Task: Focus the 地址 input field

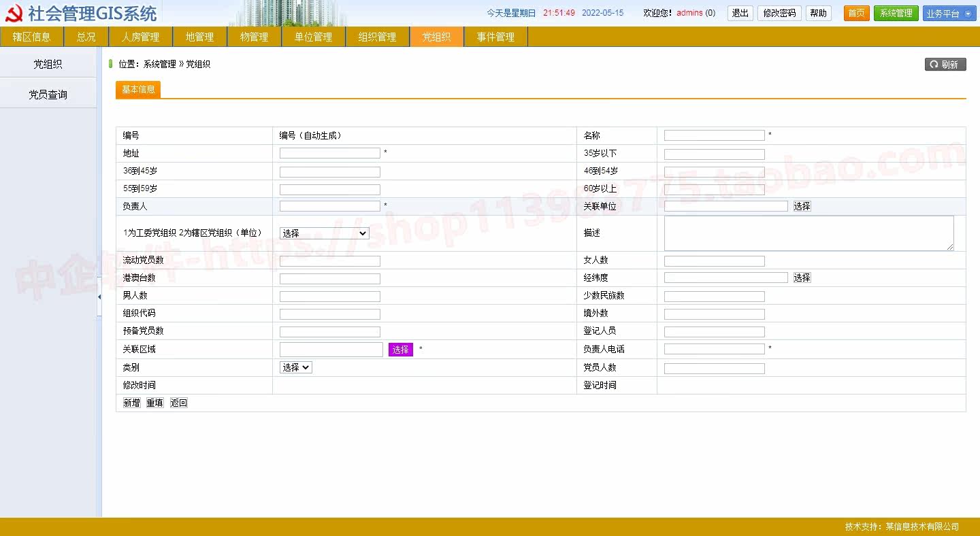Action: click(330, 153)
